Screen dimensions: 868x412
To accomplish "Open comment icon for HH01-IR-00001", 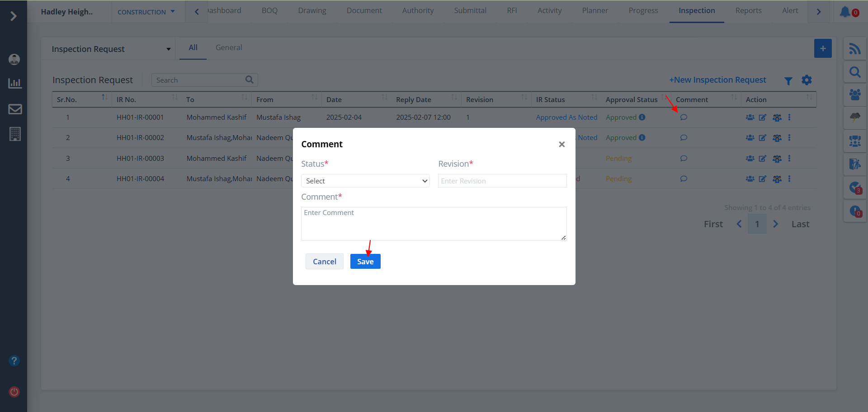I will pos(684,117).
